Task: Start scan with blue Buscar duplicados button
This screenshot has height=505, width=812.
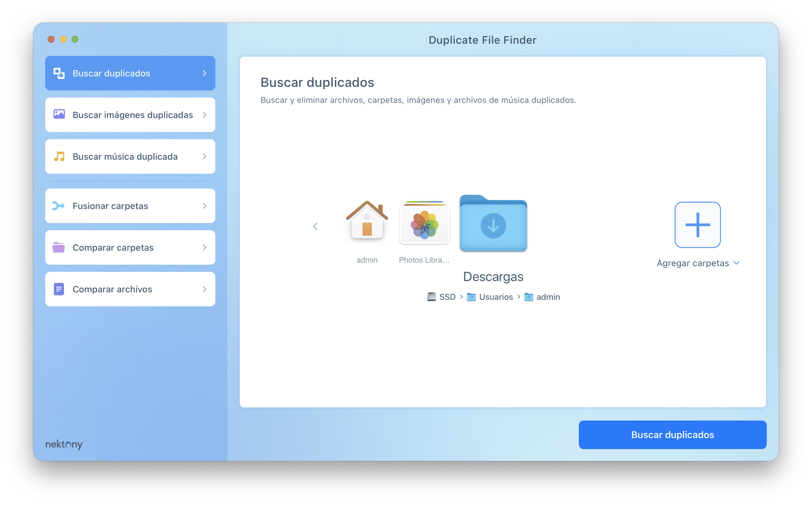Action: pyautogui.click(x=673, y=435)
